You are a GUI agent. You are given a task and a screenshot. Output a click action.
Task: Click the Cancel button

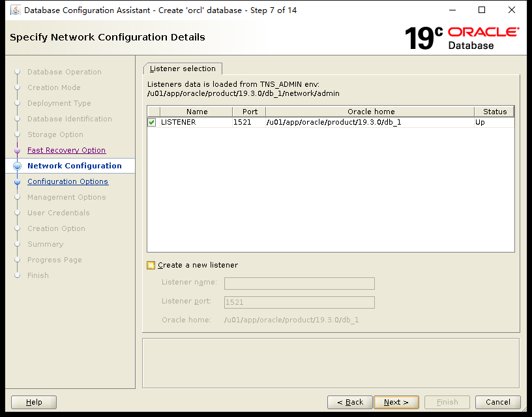point(497,402)
